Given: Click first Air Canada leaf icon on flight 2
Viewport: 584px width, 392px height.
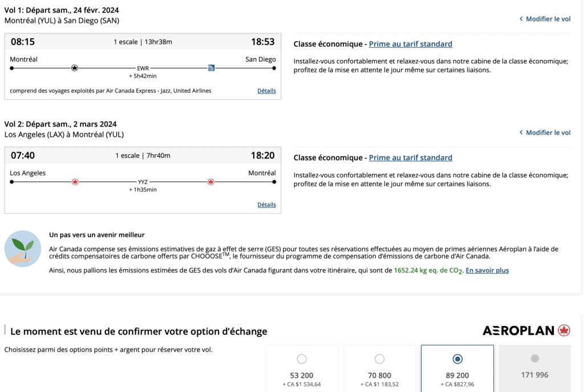Looking at the screenshot, I should coord(75,182).
